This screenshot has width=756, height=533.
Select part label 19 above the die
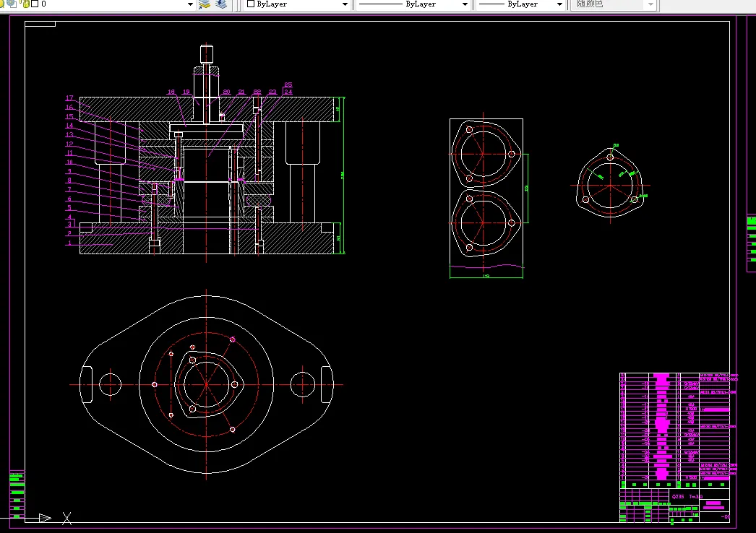(x=186, y=92)
